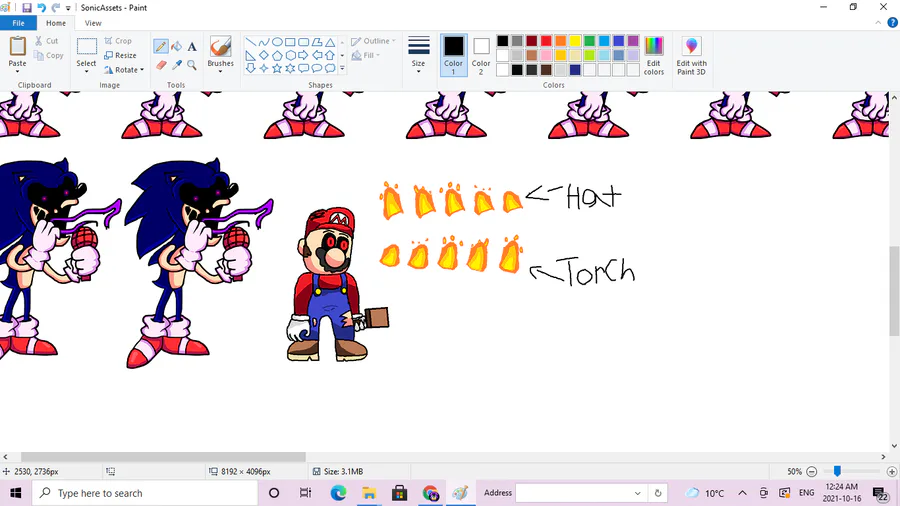Activate Color 2 selector

[x=481, y=55]
